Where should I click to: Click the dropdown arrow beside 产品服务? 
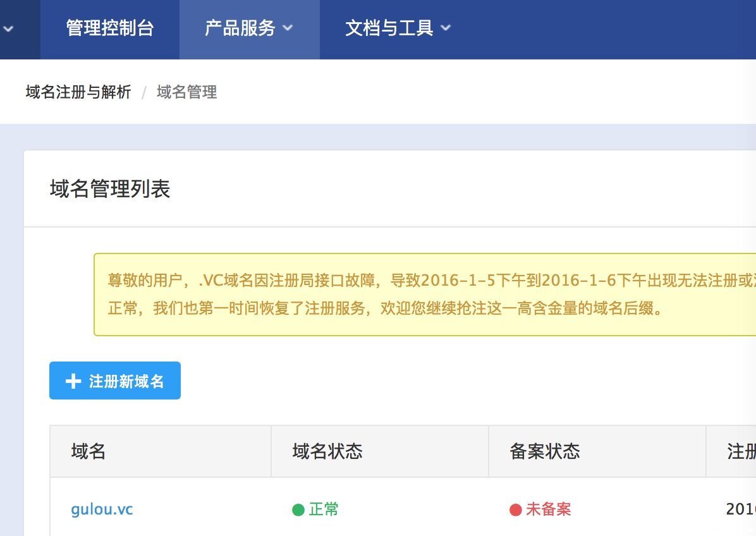(288, 28)
